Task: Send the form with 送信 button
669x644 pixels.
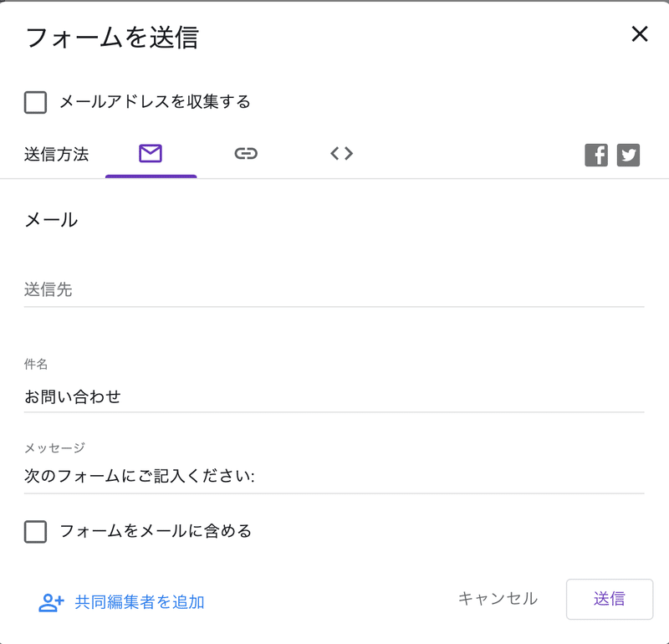Action: coord(610,599)
